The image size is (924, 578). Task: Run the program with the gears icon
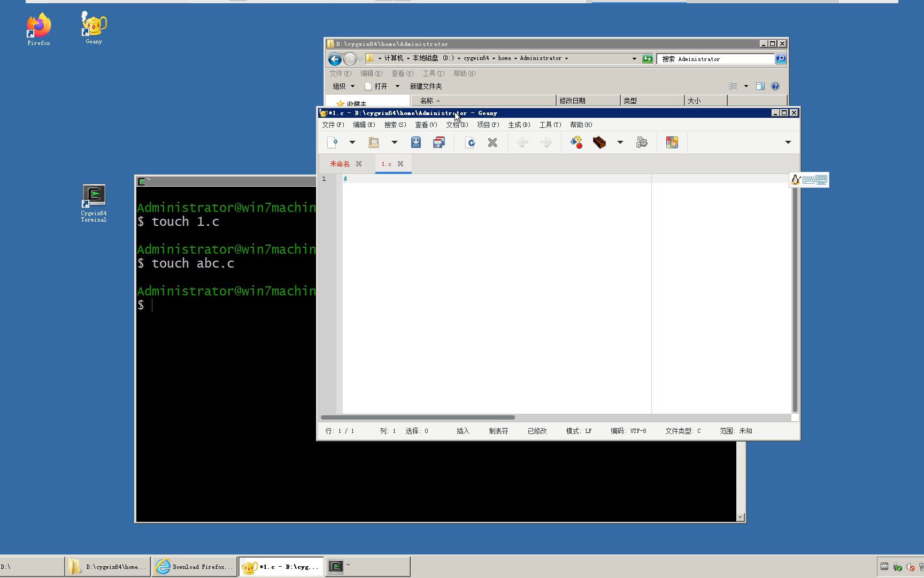tap(642, 142)
